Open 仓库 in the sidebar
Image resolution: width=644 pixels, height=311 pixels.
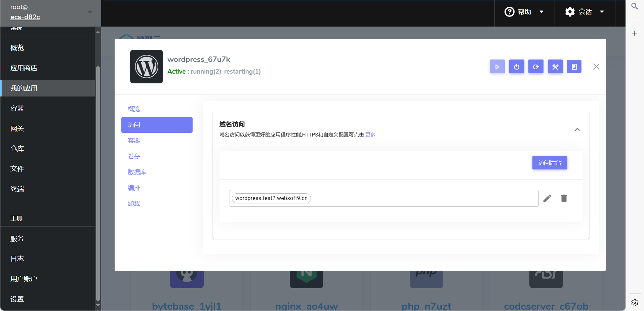coord(48,149)
